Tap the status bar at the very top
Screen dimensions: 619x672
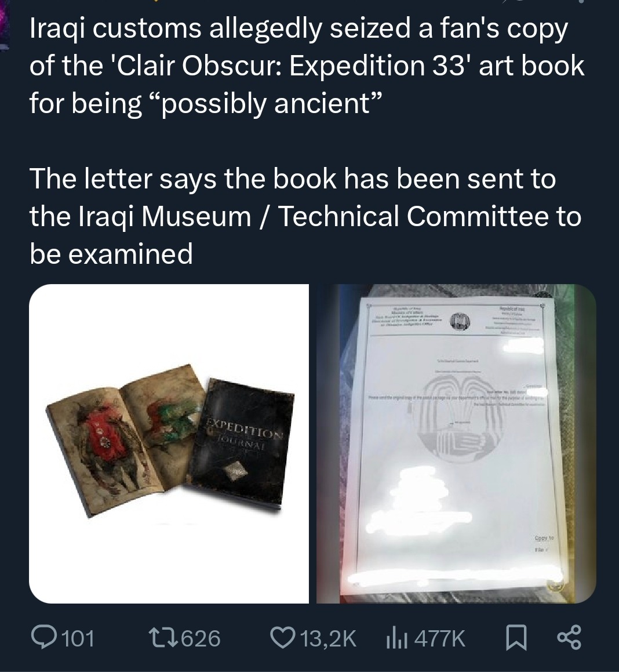tap(309, 3)
